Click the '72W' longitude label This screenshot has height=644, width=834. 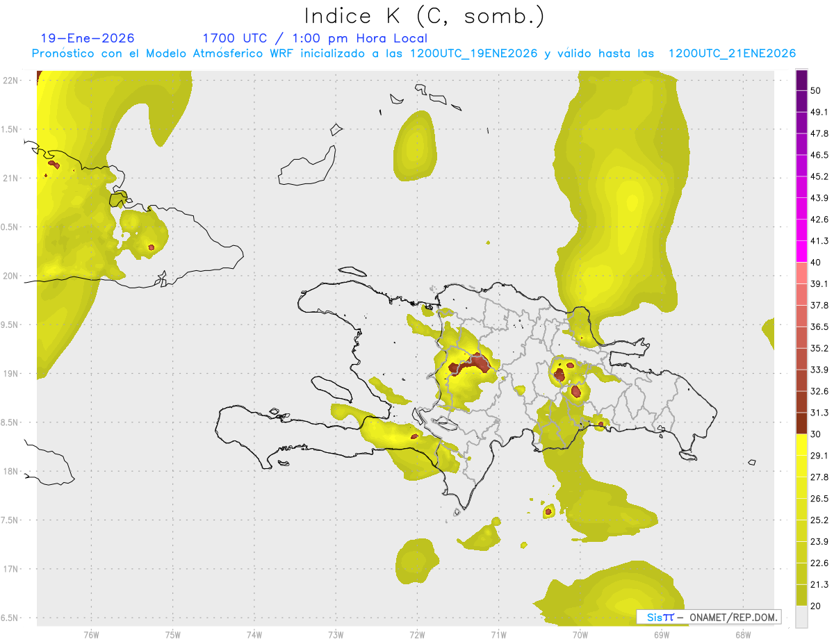[417, 634]
